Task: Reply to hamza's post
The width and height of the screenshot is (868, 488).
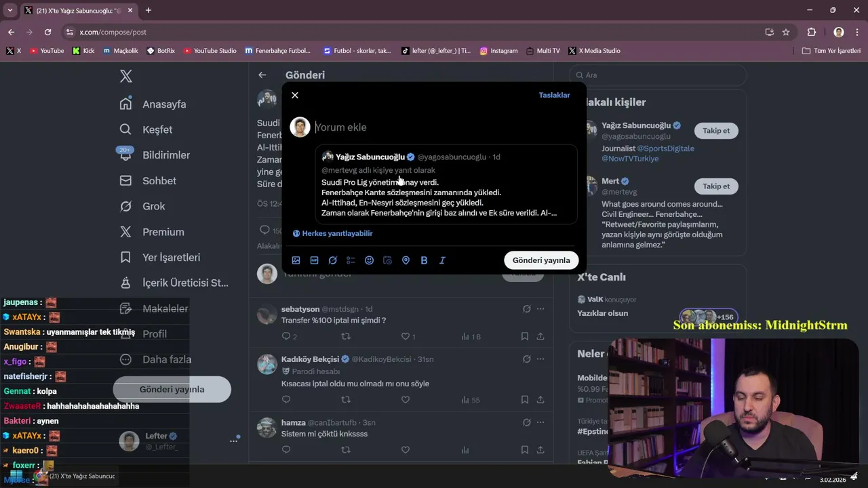Action: point(286,449)
